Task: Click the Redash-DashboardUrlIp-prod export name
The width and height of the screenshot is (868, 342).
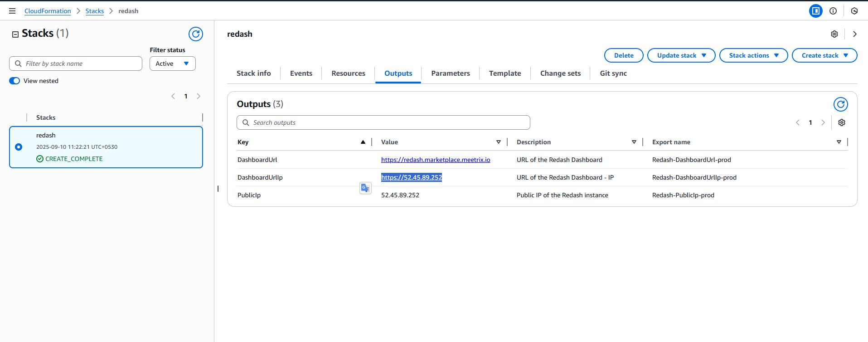Action: click(x=694, y=177)
